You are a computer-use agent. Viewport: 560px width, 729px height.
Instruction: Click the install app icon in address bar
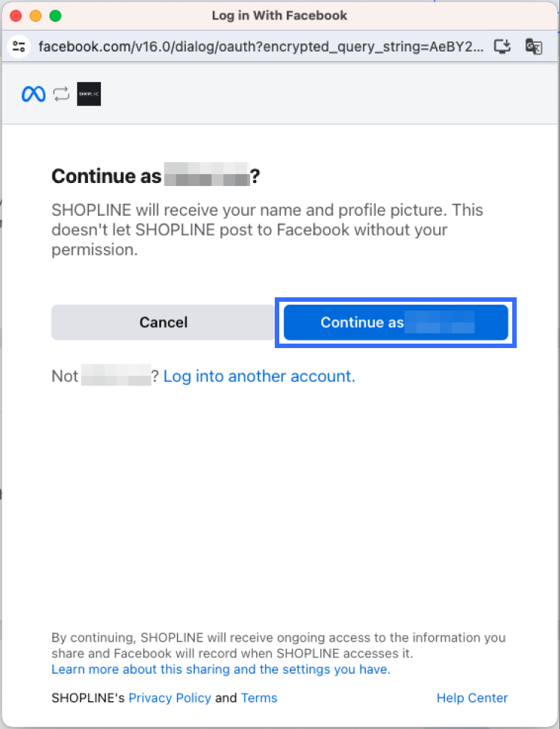503,46
